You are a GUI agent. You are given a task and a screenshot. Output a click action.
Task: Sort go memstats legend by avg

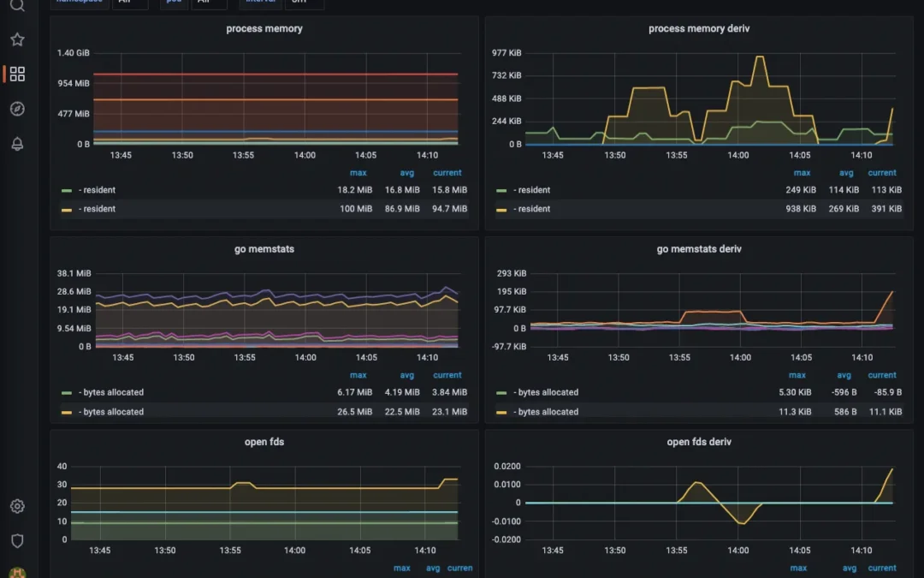[x=406, y=375]
